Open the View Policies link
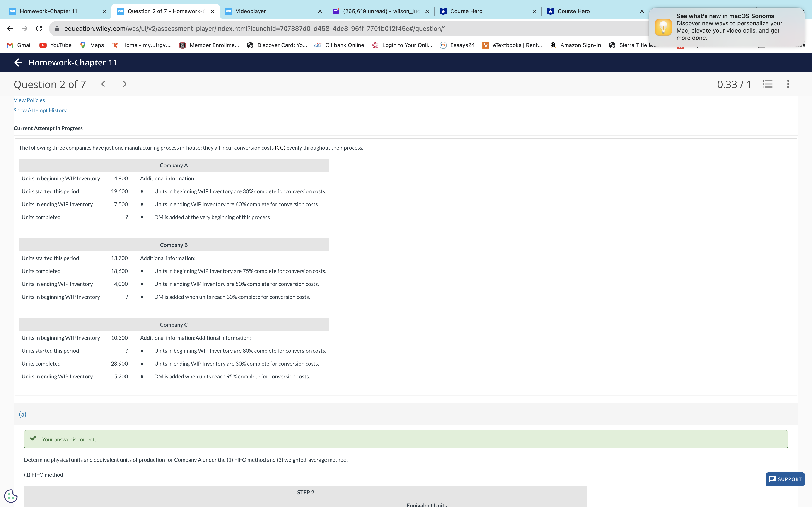The width and height of the screenshot is (812, 507). pos(29,100)
